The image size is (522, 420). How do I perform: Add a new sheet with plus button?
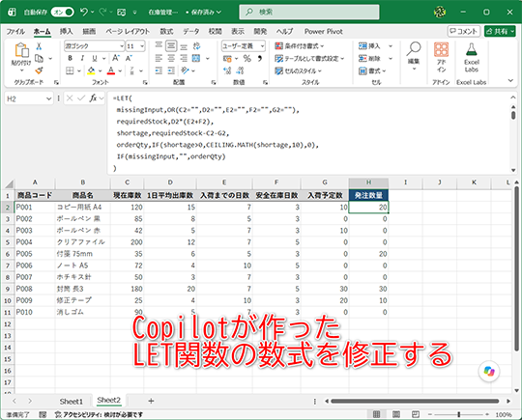pyautogui.click(x=151, y=401)
